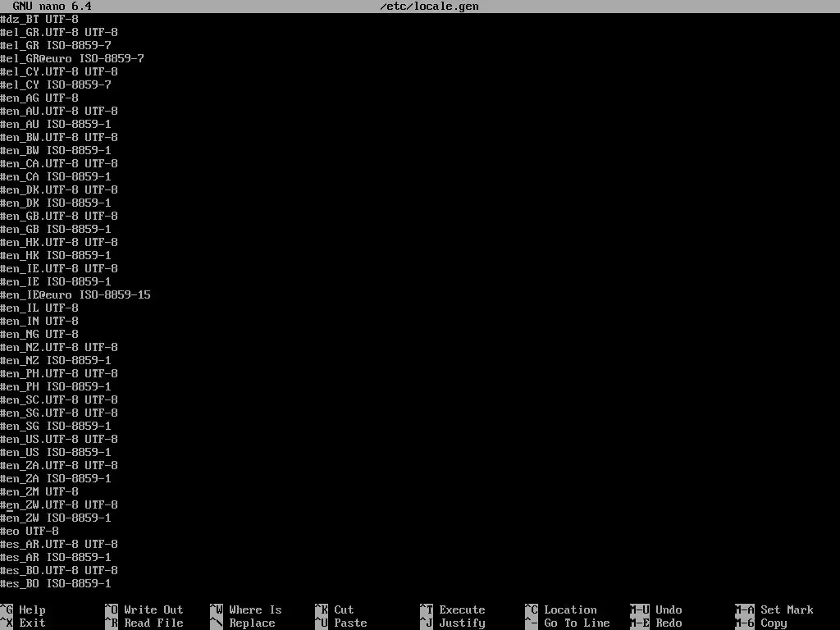
Task: Place cursor on line #en_GB.UTF-8 UTF-8
Action: [59, 216]
